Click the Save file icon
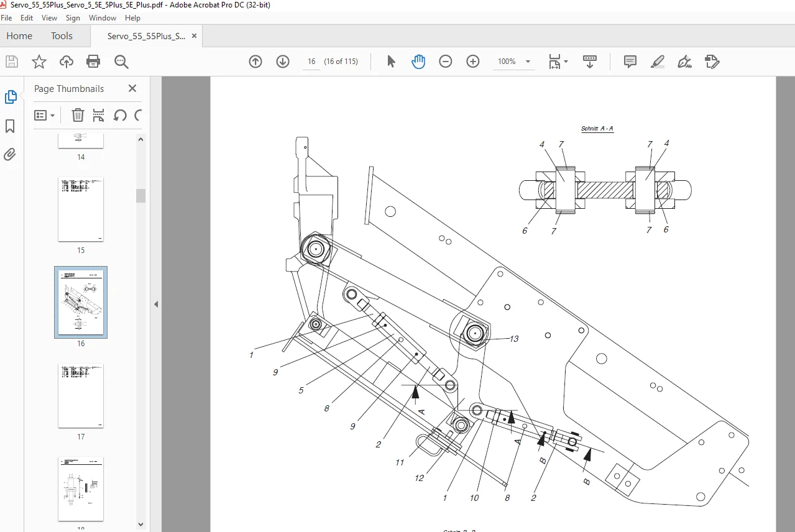The image size is (795, 532). click(x=12, y=62)
